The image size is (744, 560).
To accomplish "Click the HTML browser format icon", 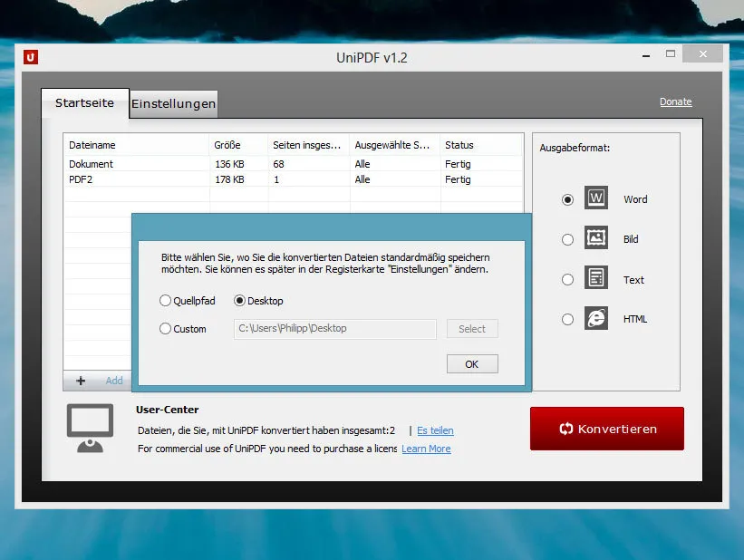I will click(x=596, y=319).
